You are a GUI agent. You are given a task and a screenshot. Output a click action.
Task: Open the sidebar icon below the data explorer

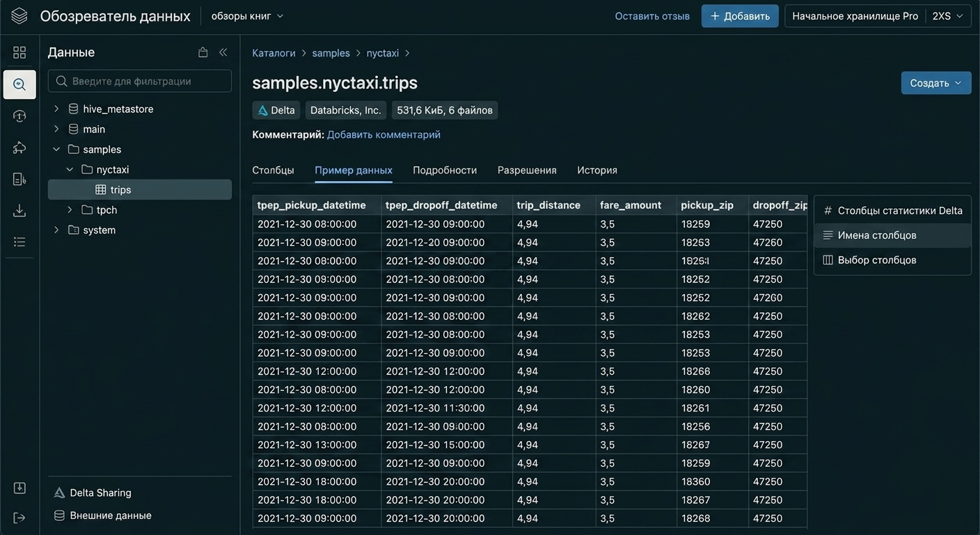click(19, 116)
